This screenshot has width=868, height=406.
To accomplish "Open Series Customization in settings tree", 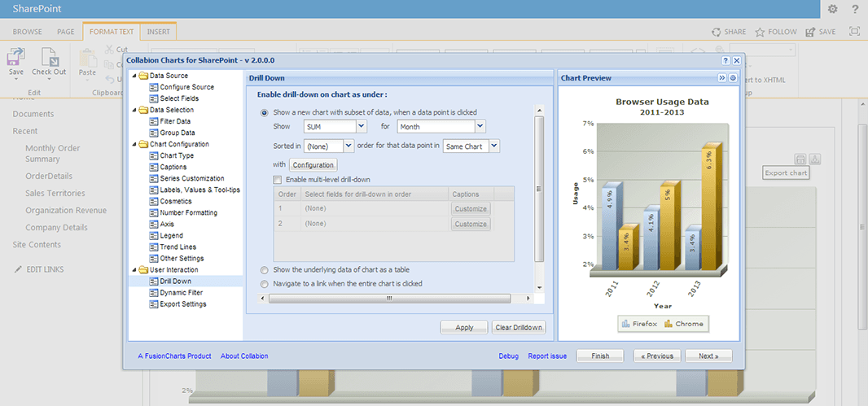I will pyautogui.click(x=192, y=179).
